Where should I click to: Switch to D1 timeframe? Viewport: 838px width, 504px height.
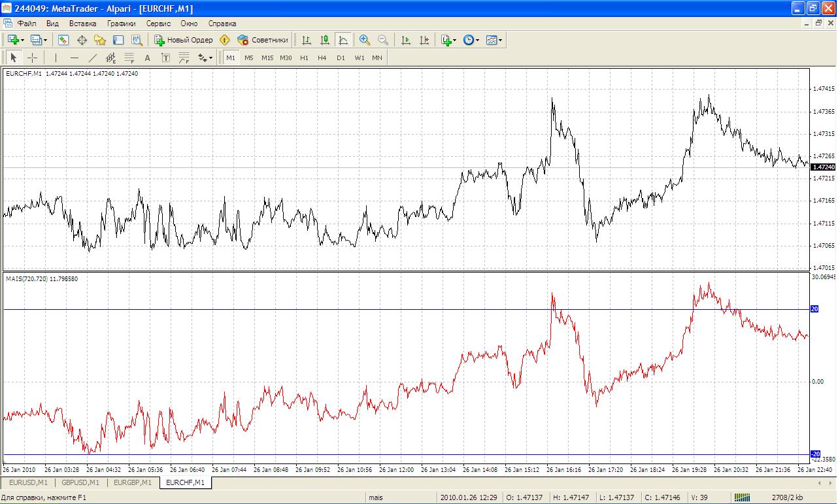coord(341,58)
